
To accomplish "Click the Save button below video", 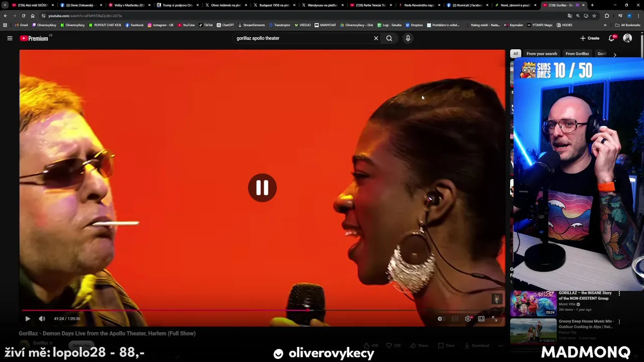I will (446, 345).
